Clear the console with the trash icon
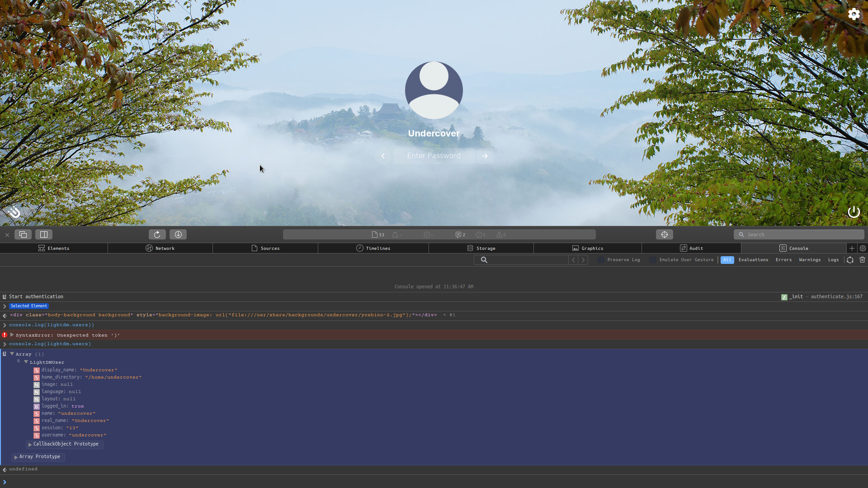 click(x=862, y=260)
